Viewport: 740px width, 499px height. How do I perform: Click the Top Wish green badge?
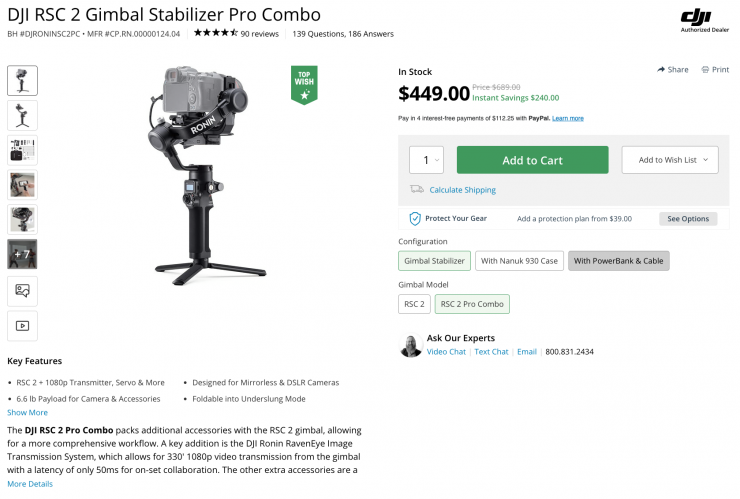304,85
